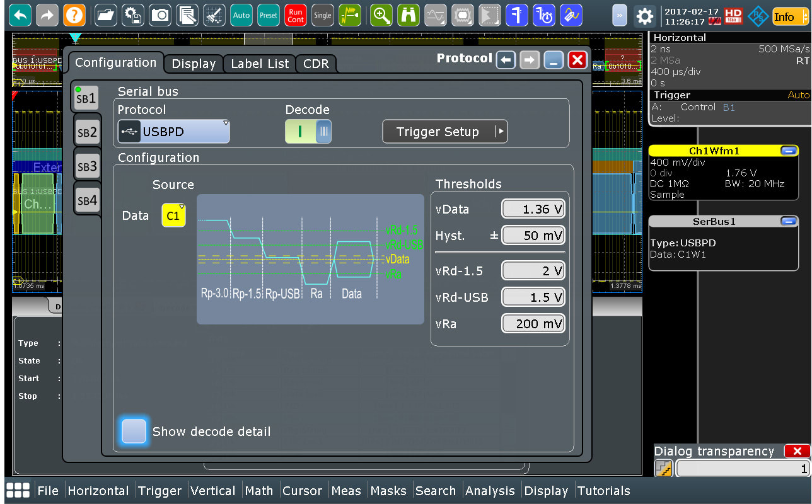Click the Save settings gear-disk icon
812x504 pixels.
click(x=133, y=15)
